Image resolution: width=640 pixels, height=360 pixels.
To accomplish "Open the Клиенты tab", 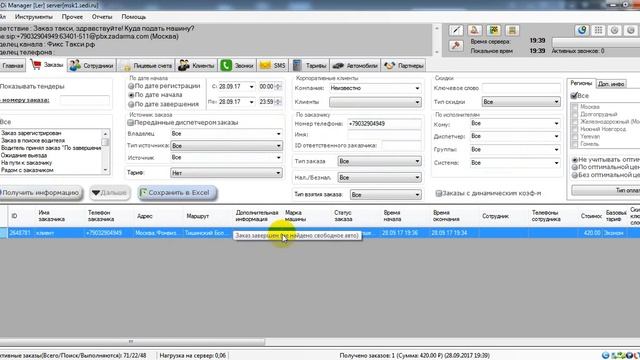I will 196,65.
